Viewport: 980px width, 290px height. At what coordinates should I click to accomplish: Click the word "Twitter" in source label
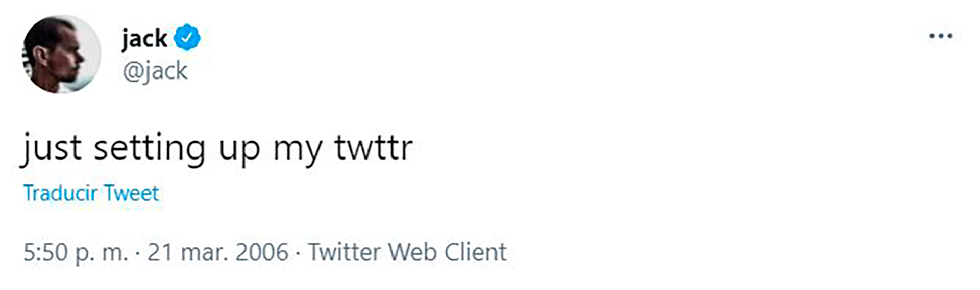point(345,252)
